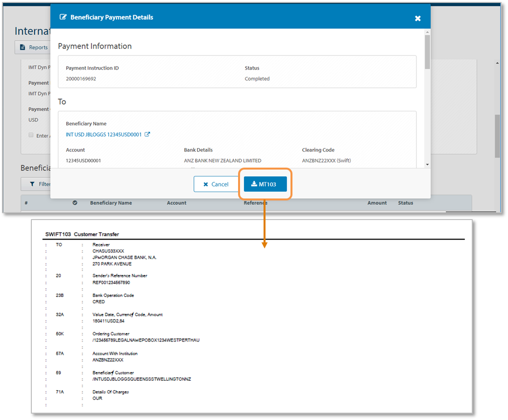Sort by the Amount column header
Image resolution: width=508 pixels, height=420 pixels.
[377, 203]
